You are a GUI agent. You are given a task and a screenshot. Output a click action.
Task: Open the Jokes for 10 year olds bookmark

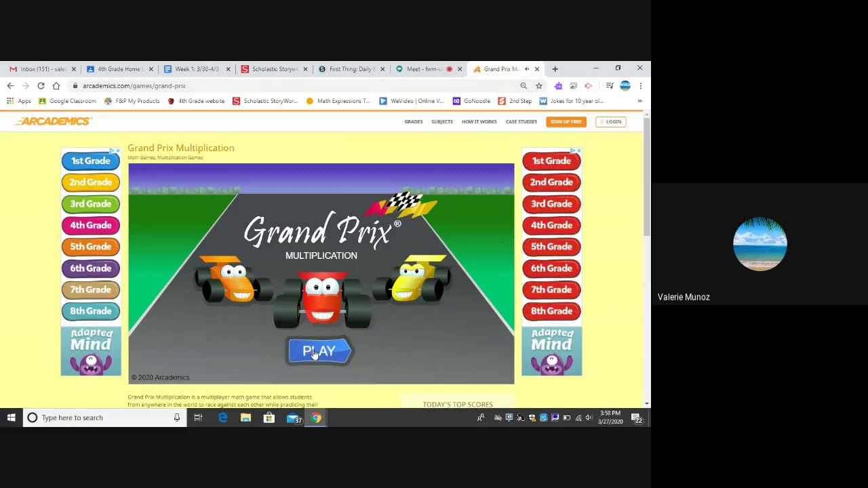click(x=571, y=101)
